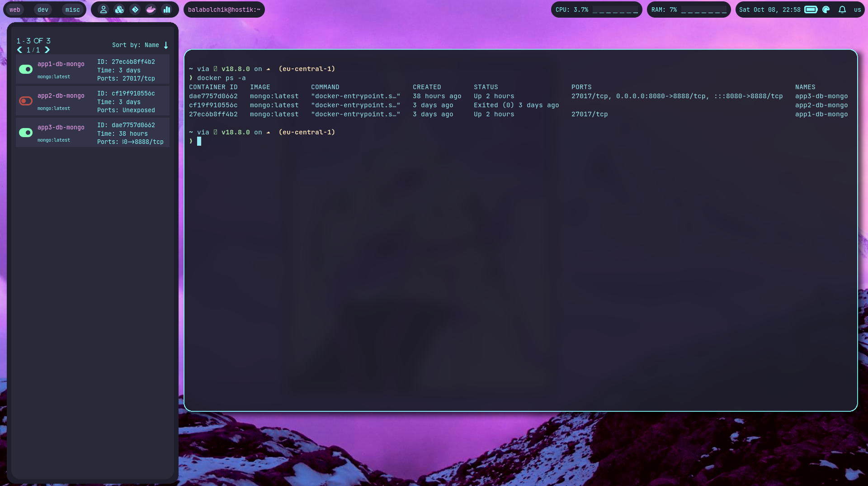The width and height of the screenshot is (868, 486).
Task: Open the user profile icon in the top bar
Action: click(104, 10)
